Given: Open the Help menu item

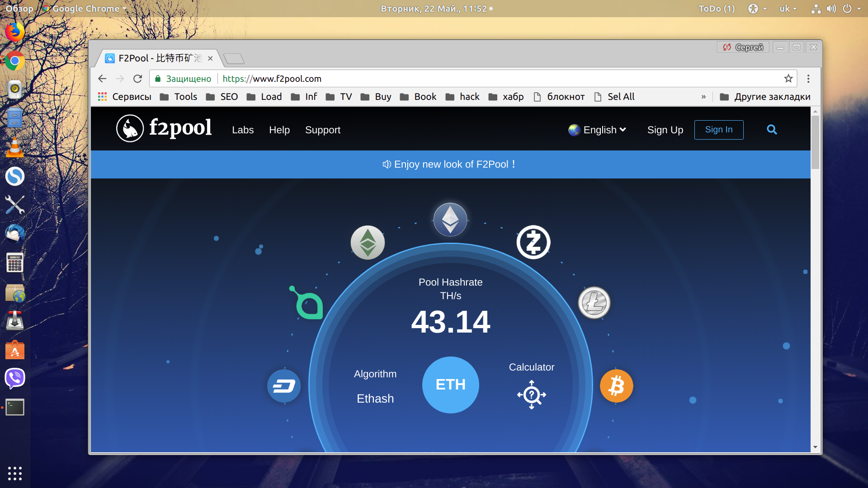Looking at the screenshot, I should [x=279, y=130].
